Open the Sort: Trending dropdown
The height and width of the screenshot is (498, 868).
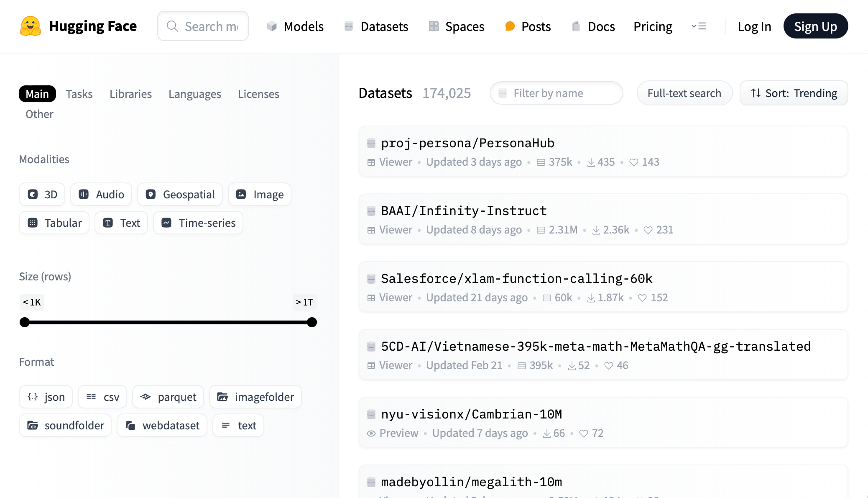[x=794, y=93]
